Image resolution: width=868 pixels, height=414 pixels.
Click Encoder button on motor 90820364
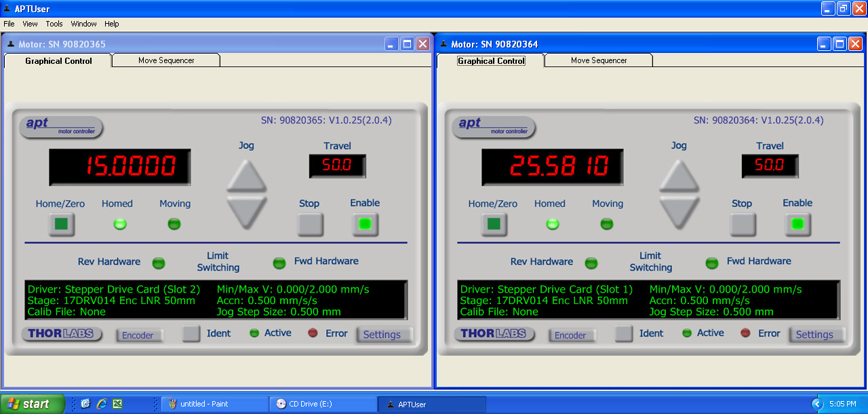(x=570, y=335)
